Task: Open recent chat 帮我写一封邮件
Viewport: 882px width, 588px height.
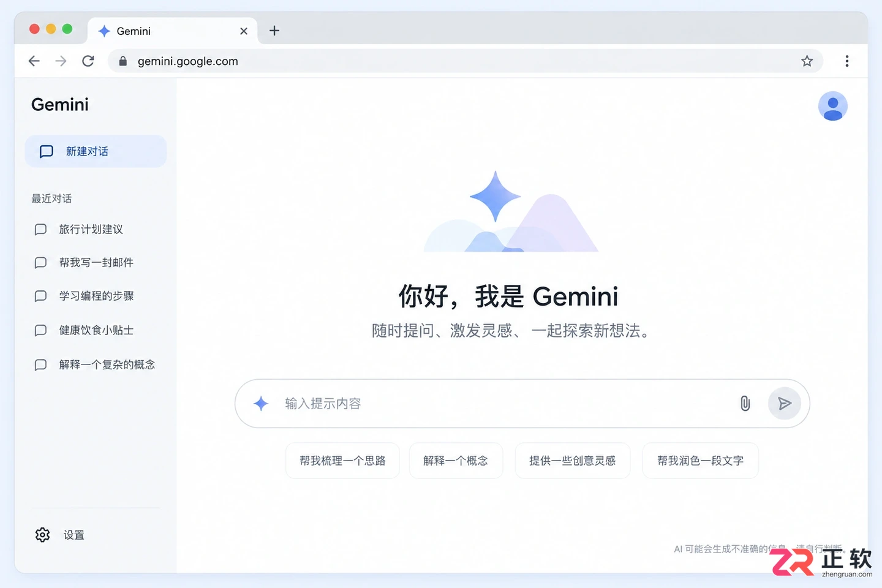Action: [96, 263]
